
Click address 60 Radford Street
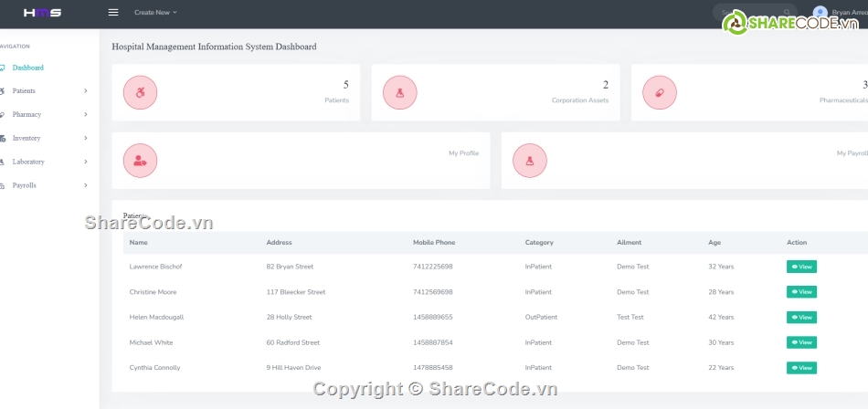[293, 342]
